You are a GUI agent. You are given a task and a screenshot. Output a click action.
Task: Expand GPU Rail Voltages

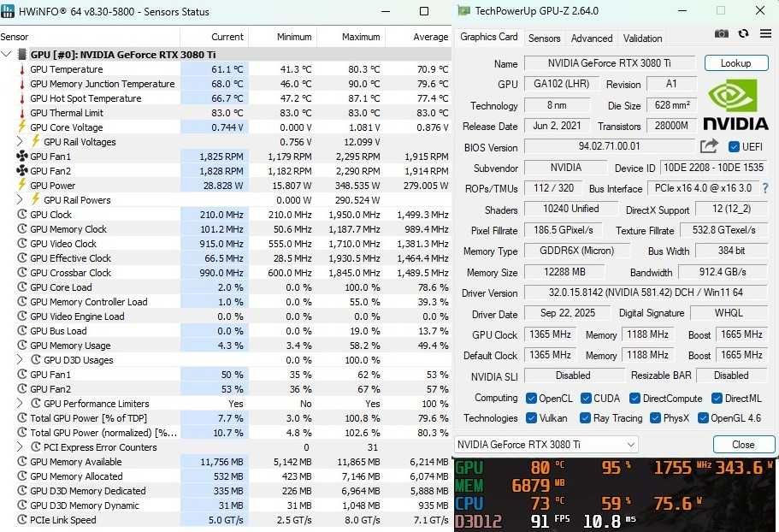point(20,142)
